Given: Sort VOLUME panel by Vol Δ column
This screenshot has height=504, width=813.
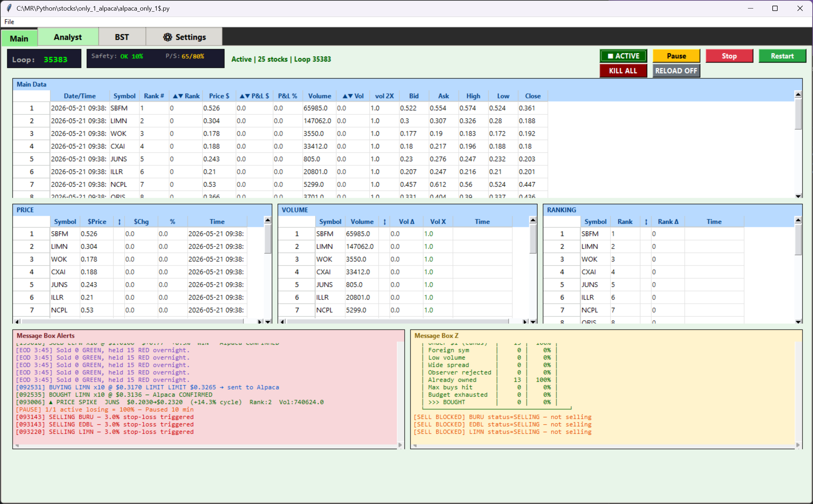Looking at the screenshot, I should pyautogui.click(x=406, y=222).
